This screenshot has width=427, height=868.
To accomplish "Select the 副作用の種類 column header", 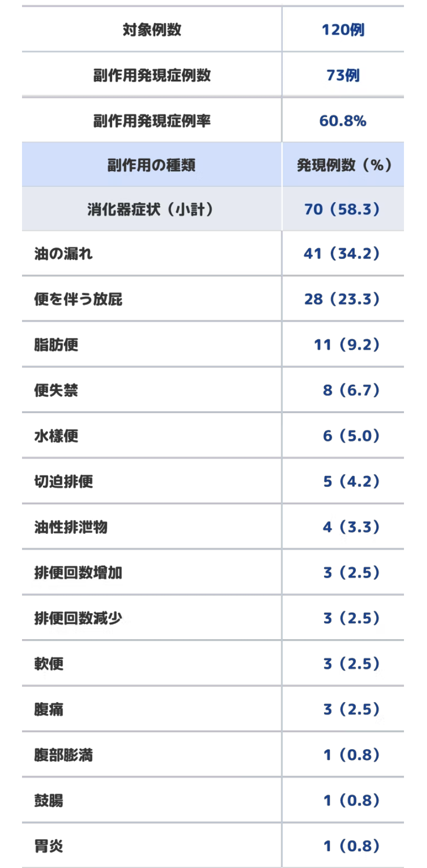I will (x=152, y=165).
